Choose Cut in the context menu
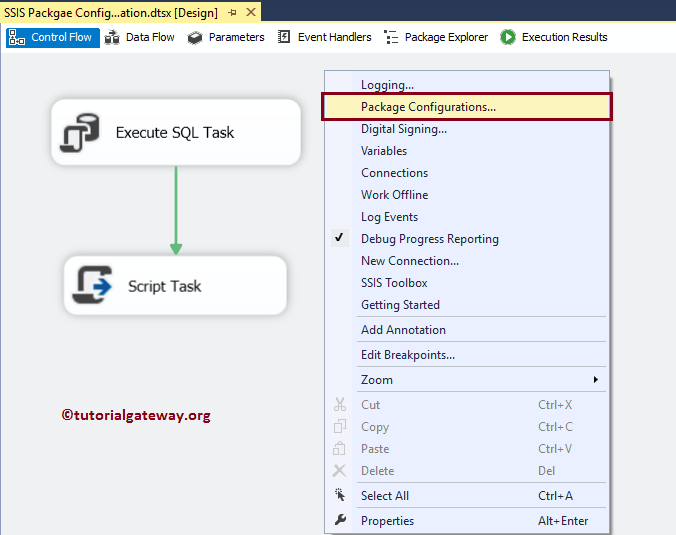Viewport: 676px width, 535px height. click(x=467, y=405)
